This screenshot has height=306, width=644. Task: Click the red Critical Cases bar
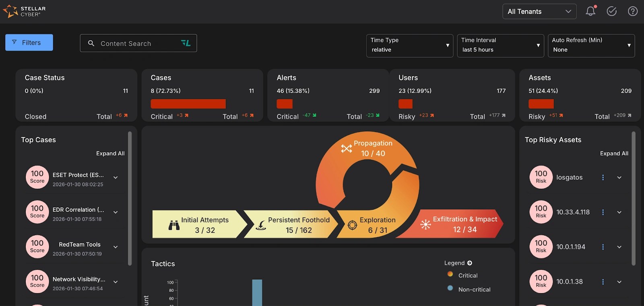[x=188, y=103]
